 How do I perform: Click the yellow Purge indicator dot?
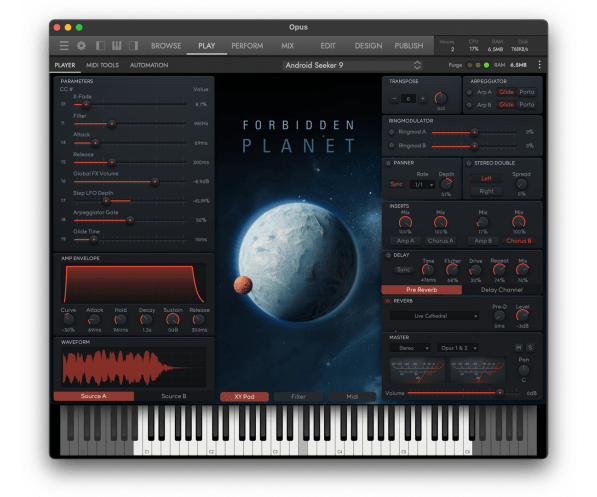(x=478, y=65)
